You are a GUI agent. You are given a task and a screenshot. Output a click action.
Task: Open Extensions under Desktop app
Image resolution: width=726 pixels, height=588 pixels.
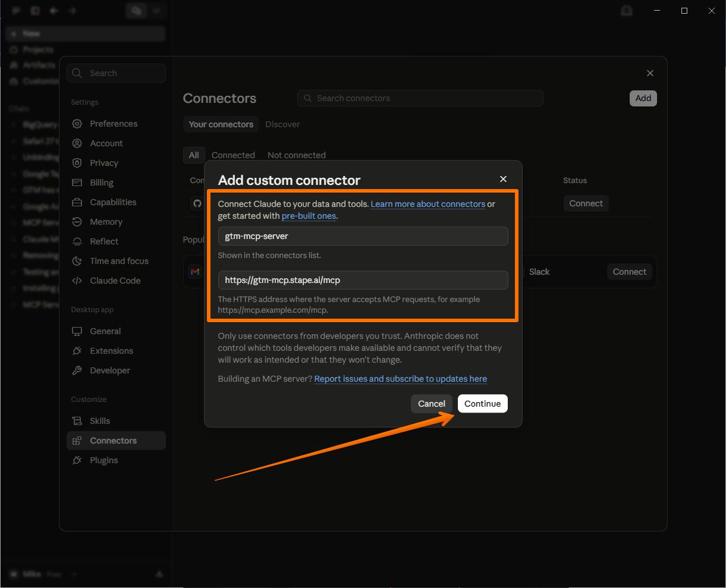click(116, 351)
